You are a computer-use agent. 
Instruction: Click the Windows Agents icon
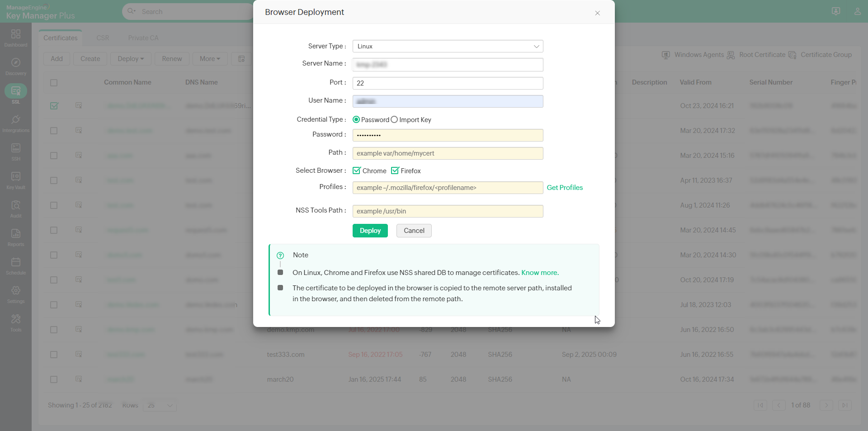coord(666,55)
